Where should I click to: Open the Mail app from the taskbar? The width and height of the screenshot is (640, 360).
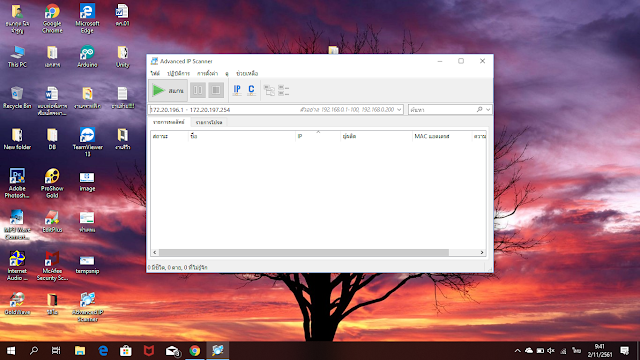(x=172, y=351)
